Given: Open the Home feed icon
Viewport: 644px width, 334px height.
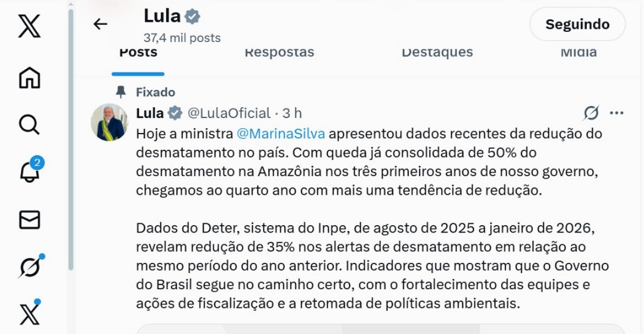Looking at the screenshot, I should tap(29, 78).
